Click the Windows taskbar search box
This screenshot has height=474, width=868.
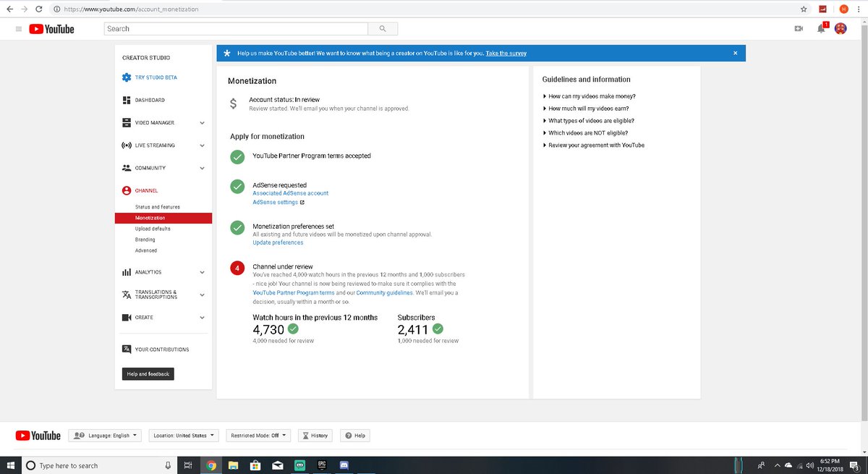coord(101,465)
